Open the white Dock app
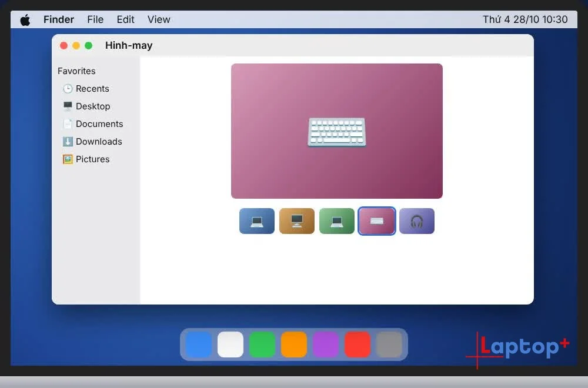588x388 pixels. [230, 344]
